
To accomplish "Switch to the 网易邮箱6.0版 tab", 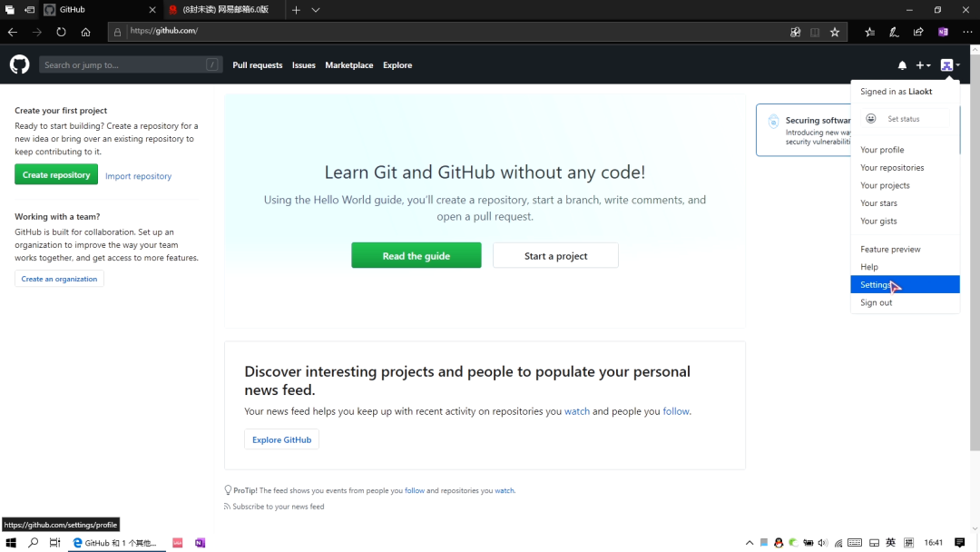I will point(225,10).
